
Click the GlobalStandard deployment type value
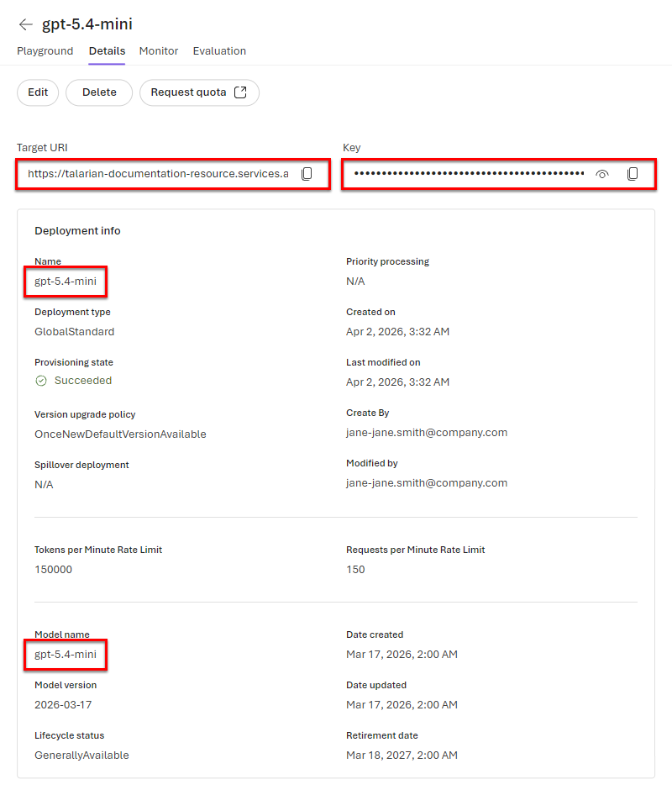(x=75, y=332)
